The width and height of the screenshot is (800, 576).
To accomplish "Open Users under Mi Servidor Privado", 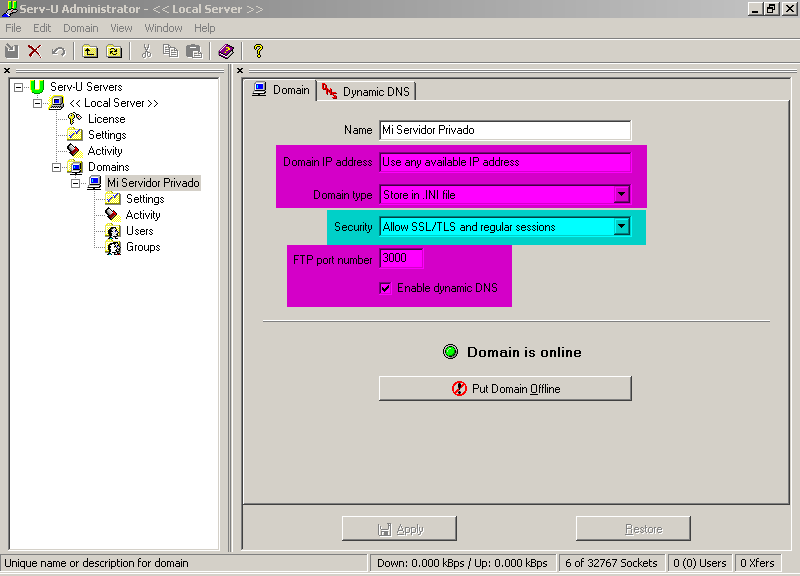I will (139, 231).
